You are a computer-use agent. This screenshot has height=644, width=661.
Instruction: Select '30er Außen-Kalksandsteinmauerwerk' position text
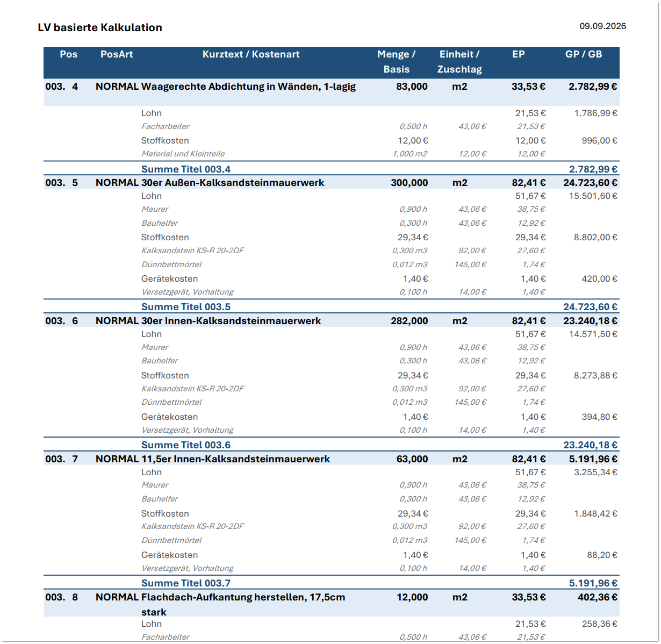click(233, 183)
